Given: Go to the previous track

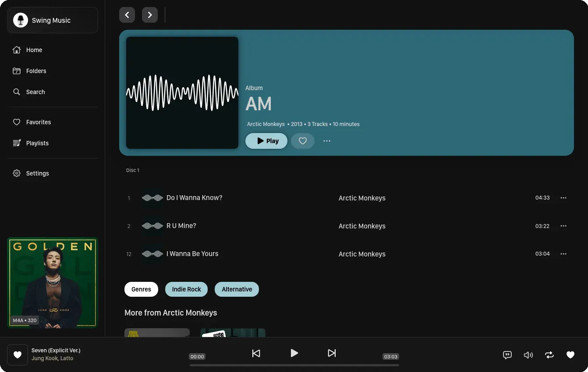Looking at the screenshot, I should (256, 353).
